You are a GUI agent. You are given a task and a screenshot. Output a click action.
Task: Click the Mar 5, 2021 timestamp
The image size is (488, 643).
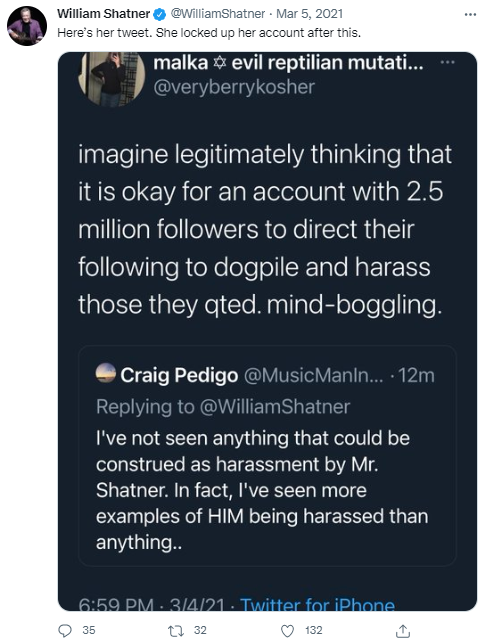(x=310, y=14)
